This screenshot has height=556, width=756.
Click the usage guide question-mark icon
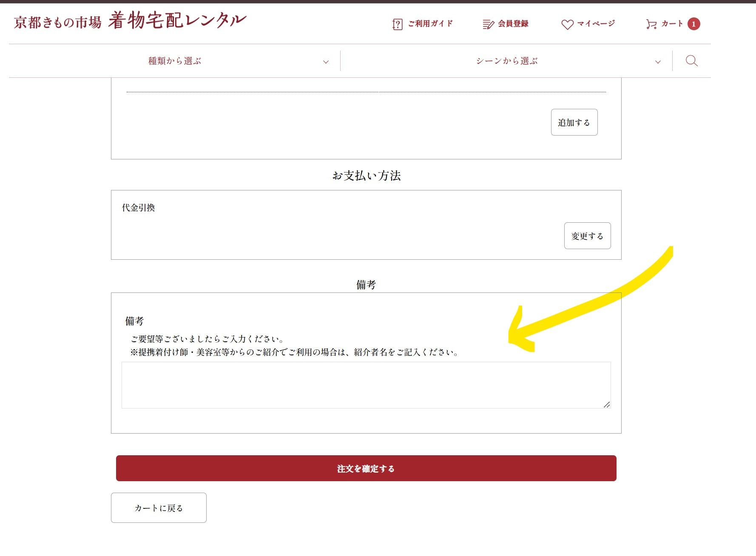coord(397,24)
